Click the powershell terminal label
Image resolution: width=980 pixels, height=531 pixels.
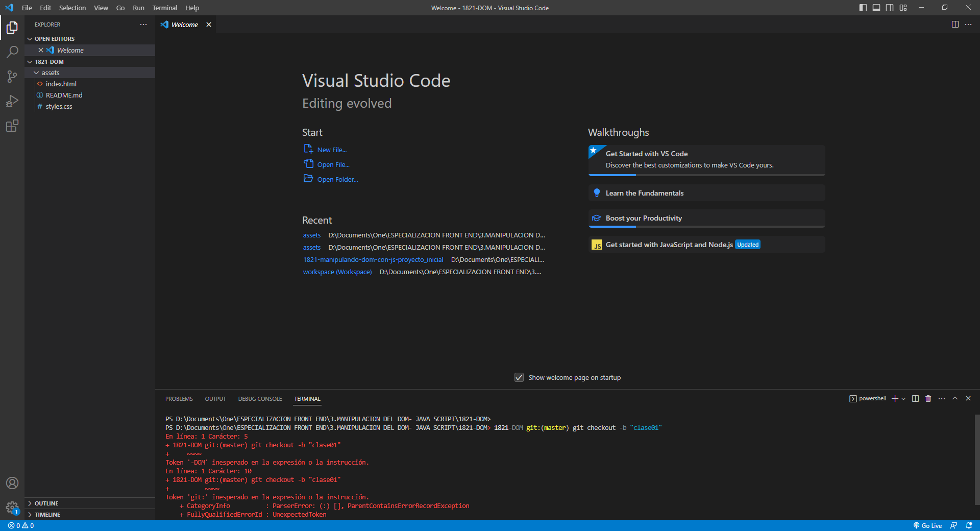point(872,398)
